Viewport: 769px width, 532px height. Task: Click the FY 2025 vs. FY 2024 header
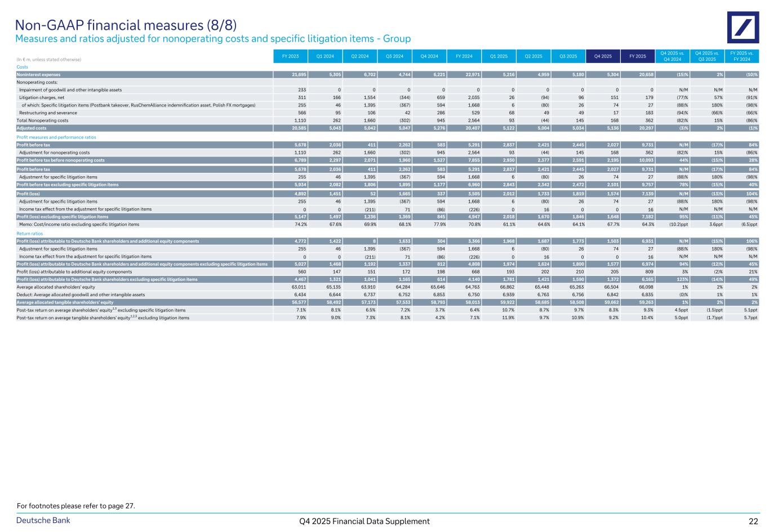point(742,56)
